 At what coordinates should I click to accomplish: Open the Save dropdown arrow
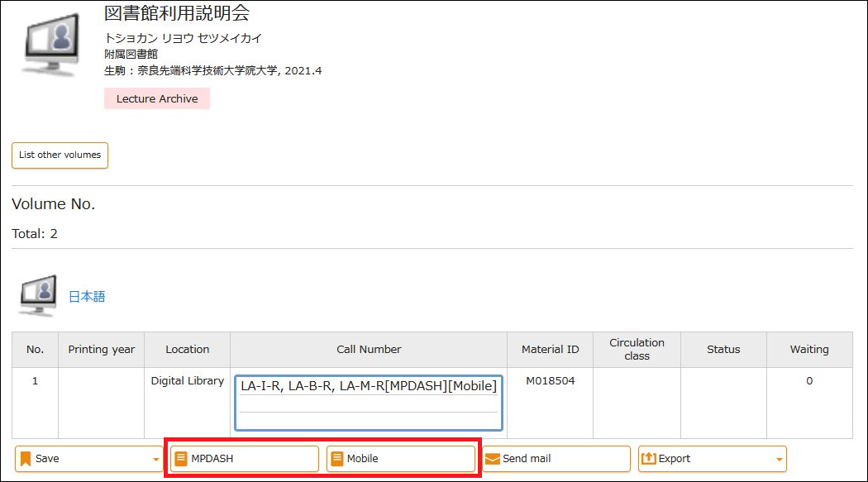pyautogui.click(x=156, y=460)
